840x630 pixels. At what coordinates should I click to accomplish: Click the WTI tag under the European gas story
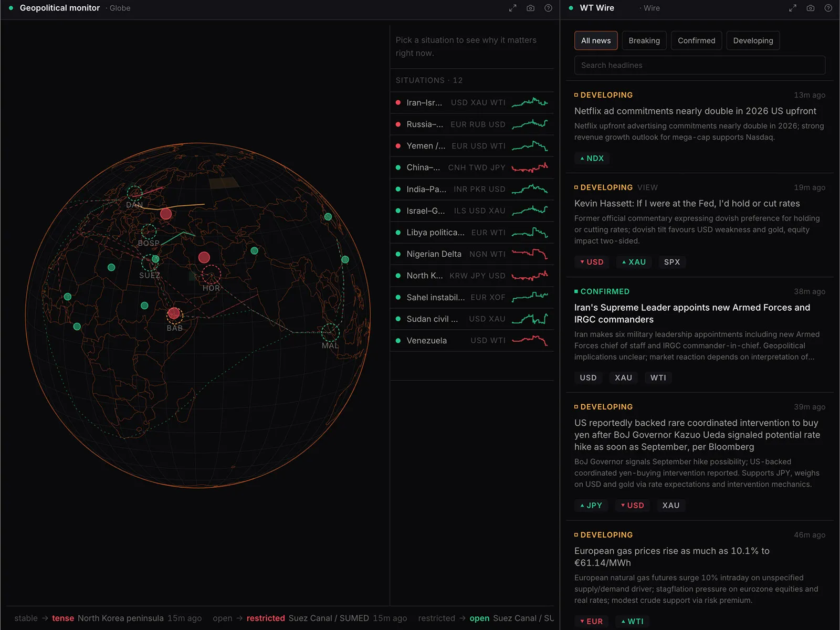pos(632,621)
